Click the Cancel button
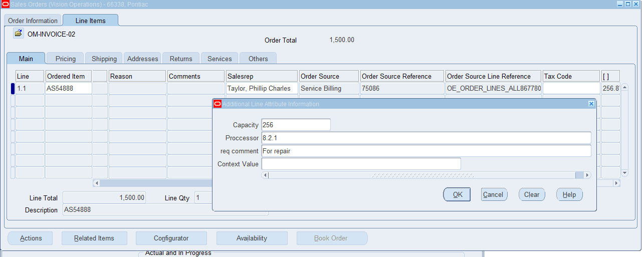 click(x=493, y=194)
